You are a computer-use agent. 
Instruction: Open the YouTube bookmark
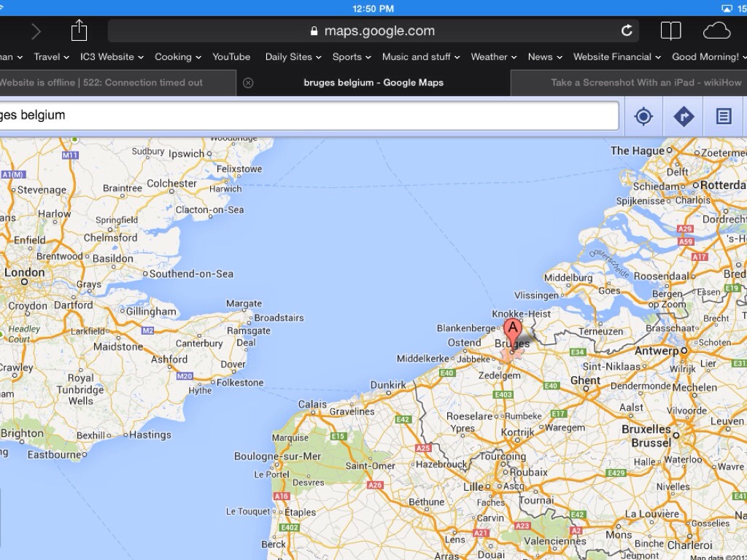click(231, 57)
